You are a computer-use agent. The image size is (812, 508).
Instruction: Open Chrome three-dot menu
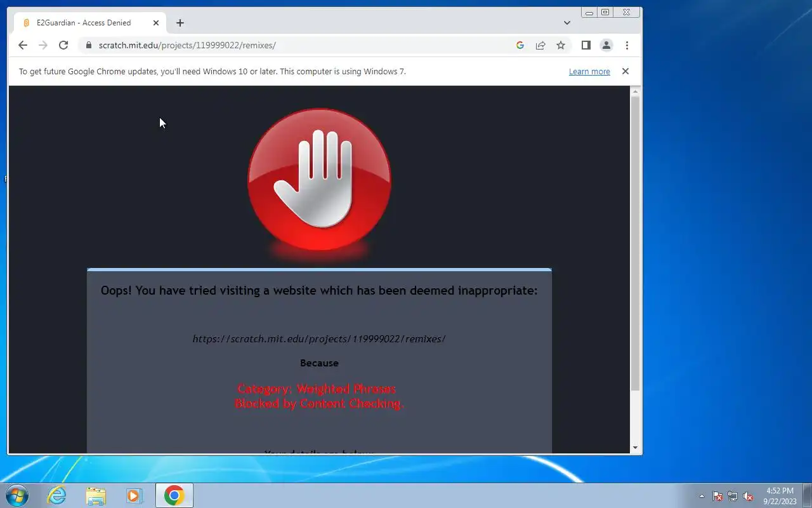[x=627, y=45]
